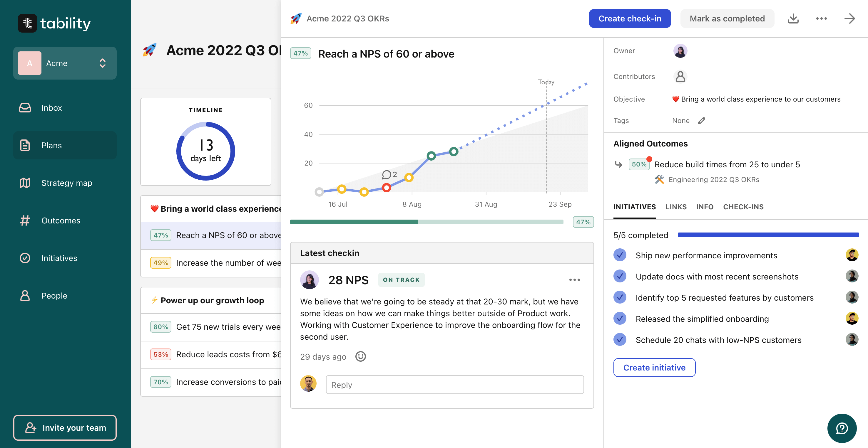Edit tags with pencil icon
The width and height of the screenshot is (868, 448).
pos(701,120)
